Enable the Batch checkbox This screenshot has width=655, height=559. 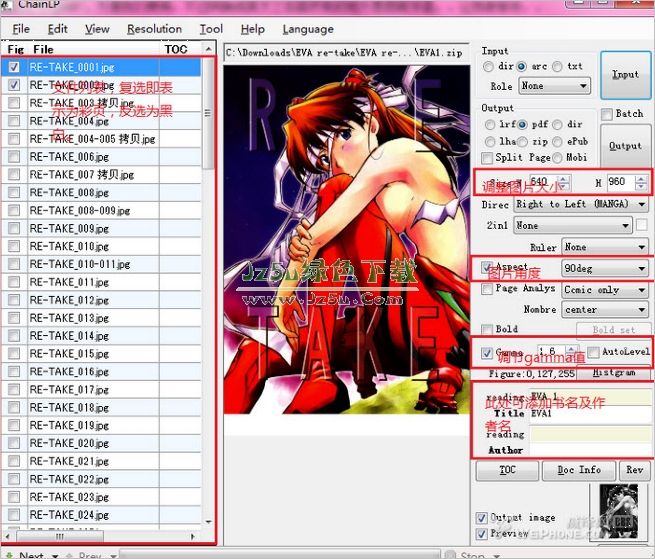click(x=607, y=114)
